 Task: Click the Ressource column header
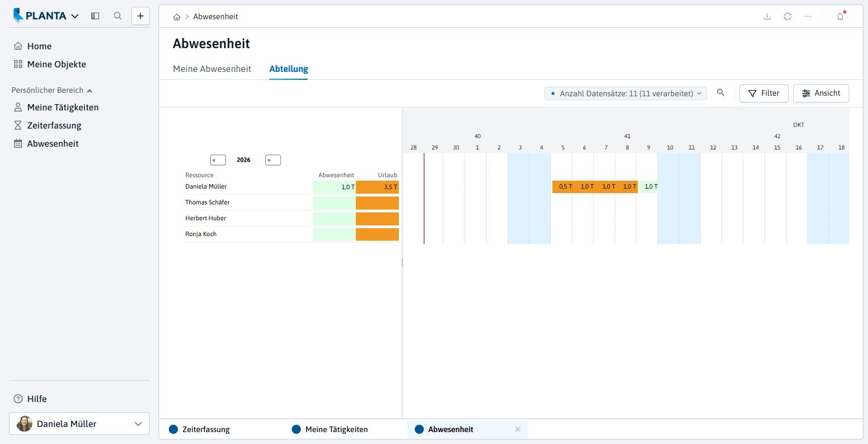coord(199,175)
